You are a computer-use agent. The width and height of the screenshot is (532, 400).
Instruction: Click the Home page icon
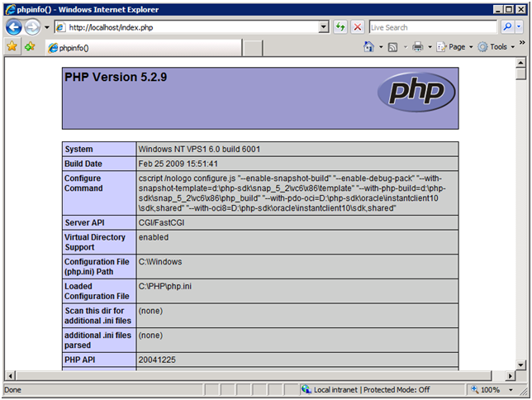(x=368, y=46)
